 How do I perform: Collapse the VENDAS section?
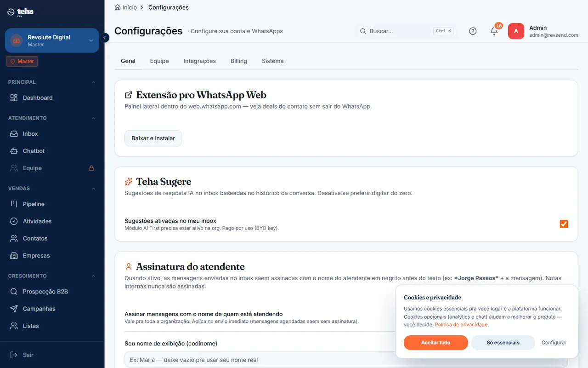(x=93, y=189)
